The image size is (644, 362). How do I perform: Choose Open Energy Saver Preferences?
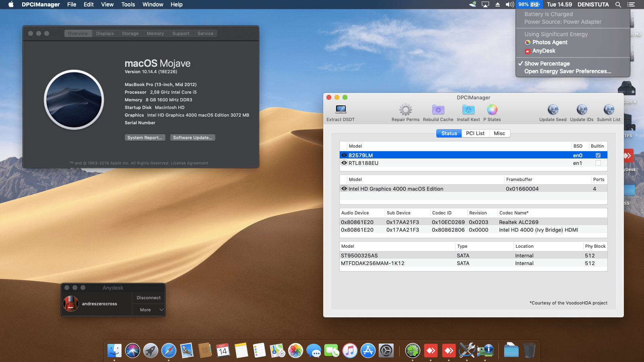tap(568, 71)
